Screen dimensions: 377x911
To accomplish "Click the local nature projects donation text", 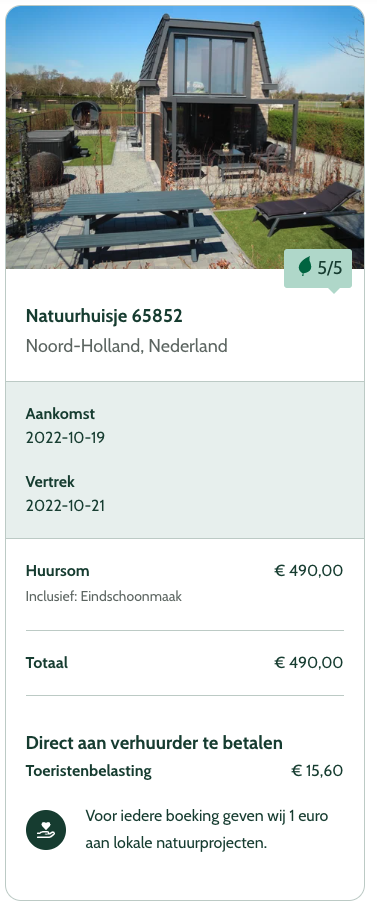I will pos(207,830).
